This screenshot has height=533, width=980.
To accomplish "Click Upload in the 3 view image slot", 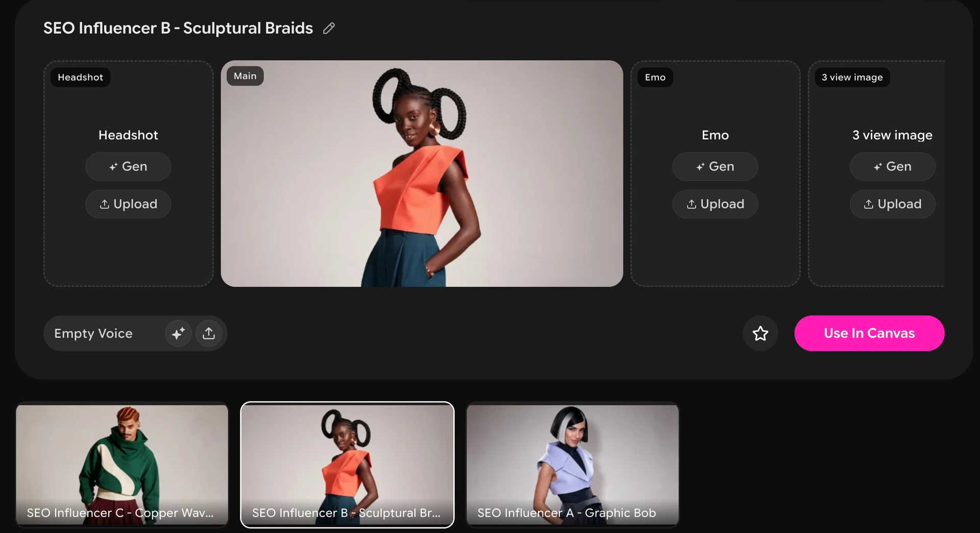I will pos(892,204).
